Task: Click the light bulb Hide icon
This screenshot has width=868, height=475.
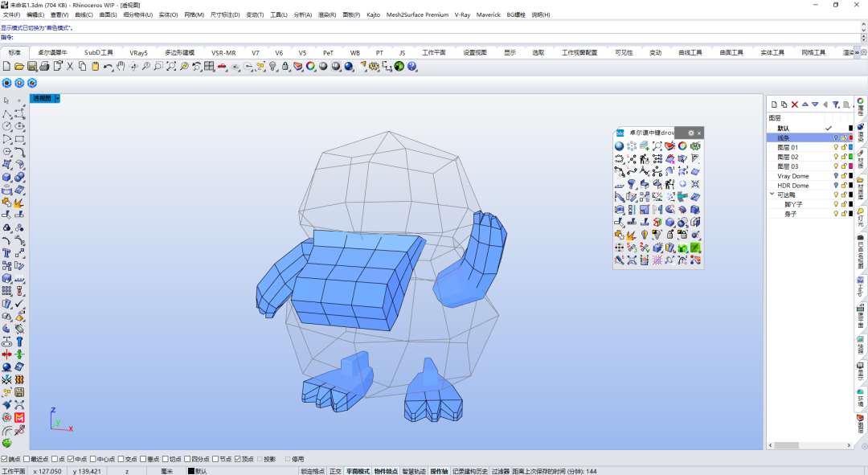Action: (273, 67)
